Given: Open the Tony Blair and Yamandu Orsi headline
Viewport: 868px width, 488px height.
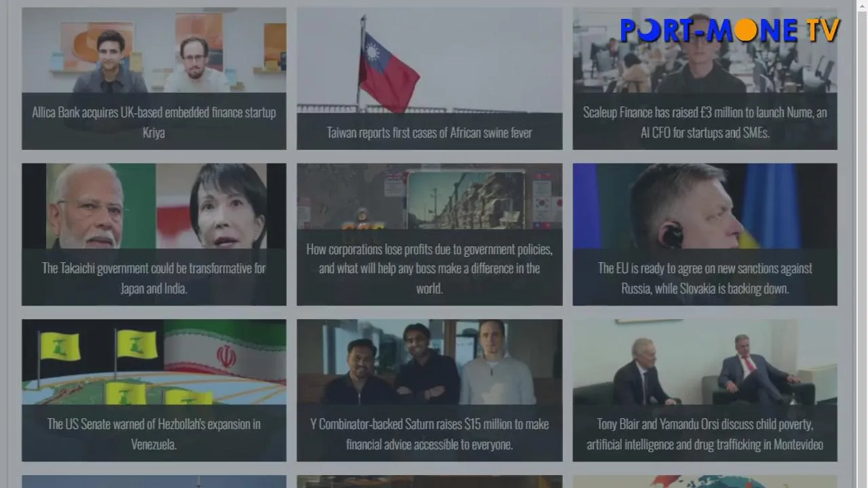Looking at the screenshot, I should (x=705, y=434).
